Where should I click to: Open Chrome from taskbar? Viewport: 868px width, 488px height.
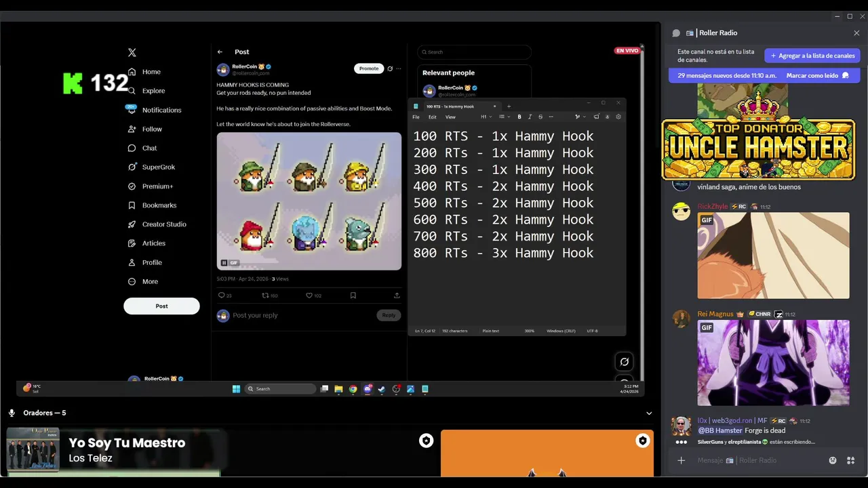tap(353, 389)
